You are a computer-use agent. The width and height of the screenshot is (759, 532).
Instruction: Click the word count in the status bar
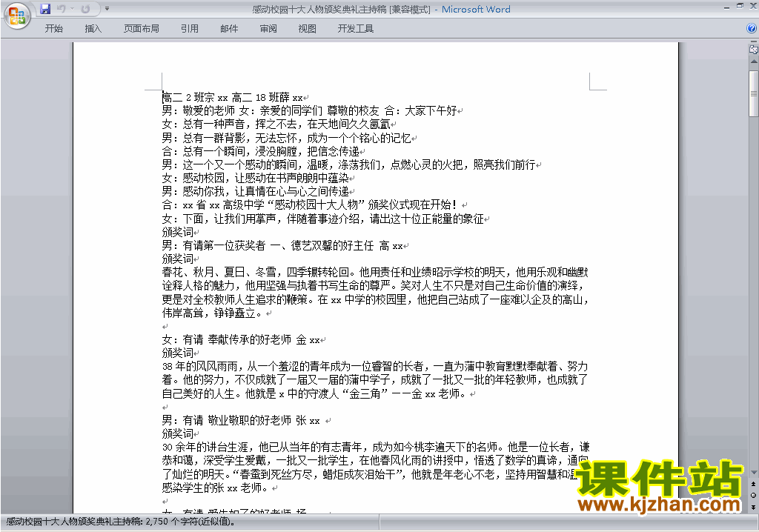pyautogui.click(x=121, y=522)
